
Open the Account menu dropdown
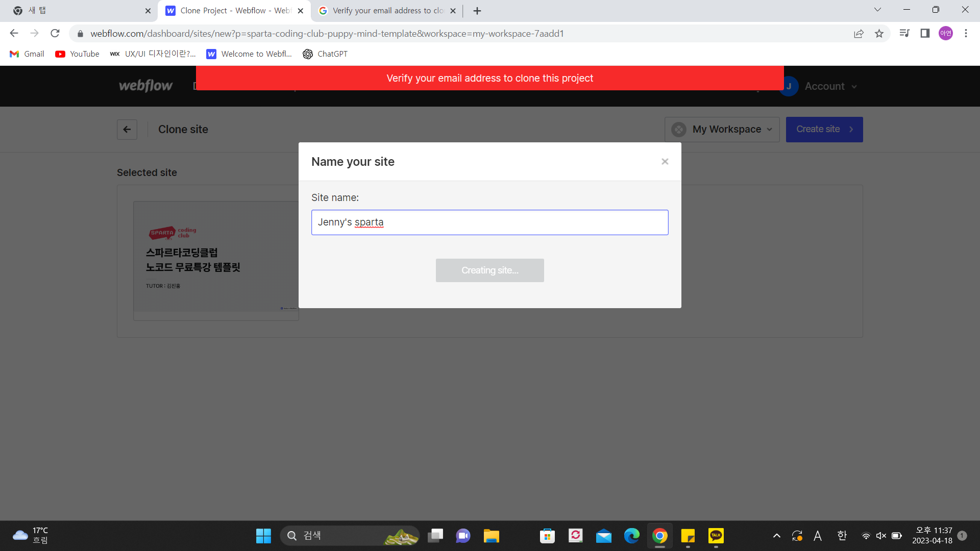pos(830,86)
